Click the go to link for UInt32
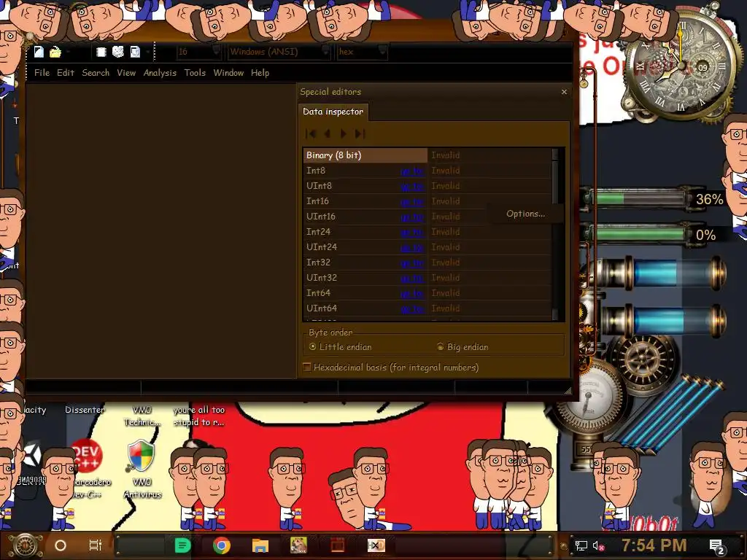Screen dimensions: 747x560 pyautogui.click(x=412, y=278)
